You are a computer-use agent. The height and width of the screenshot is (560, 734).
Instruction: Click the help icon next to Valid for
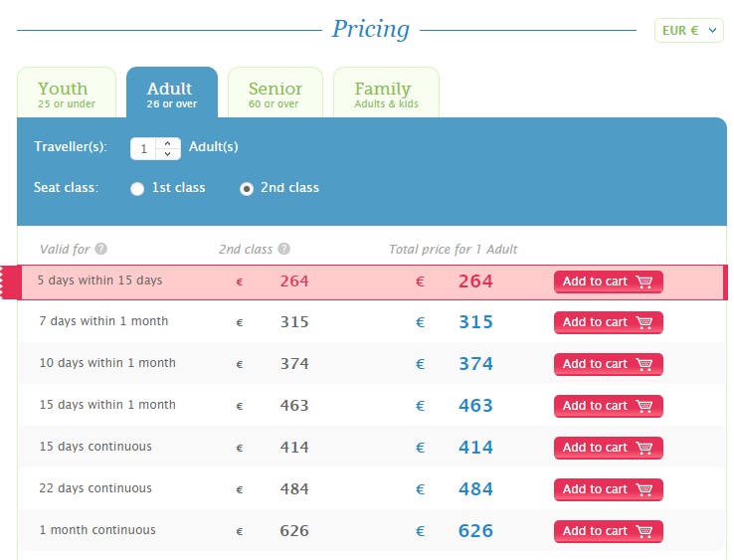[101, 250]
